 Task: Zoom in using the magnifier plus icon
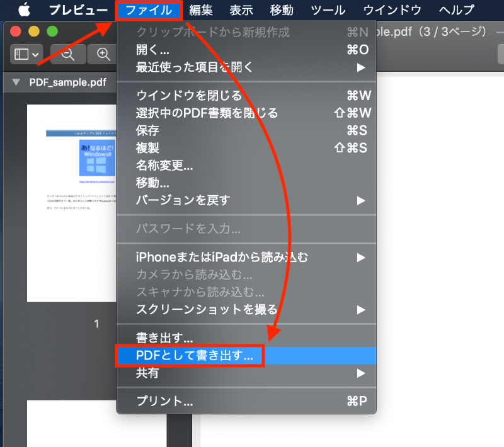tap(104, 54)
